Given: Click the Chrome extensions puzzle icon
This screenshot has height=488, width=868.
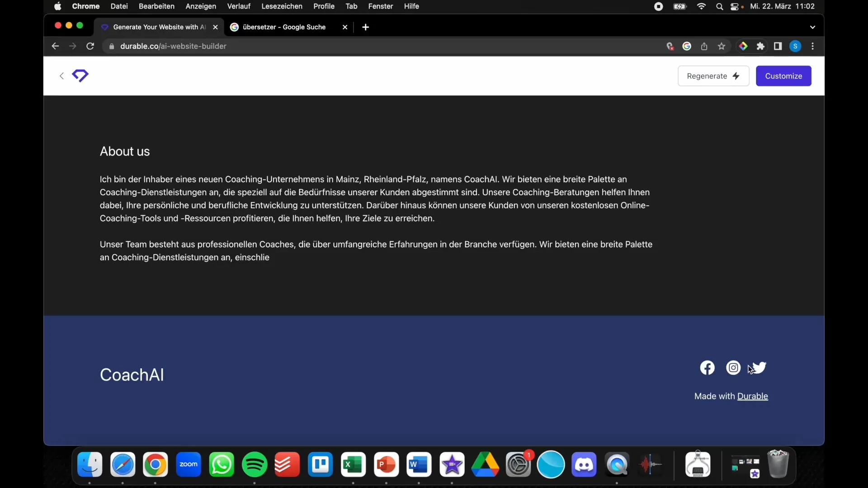Looking at the screenshot, I should click(x=761, y=46).
